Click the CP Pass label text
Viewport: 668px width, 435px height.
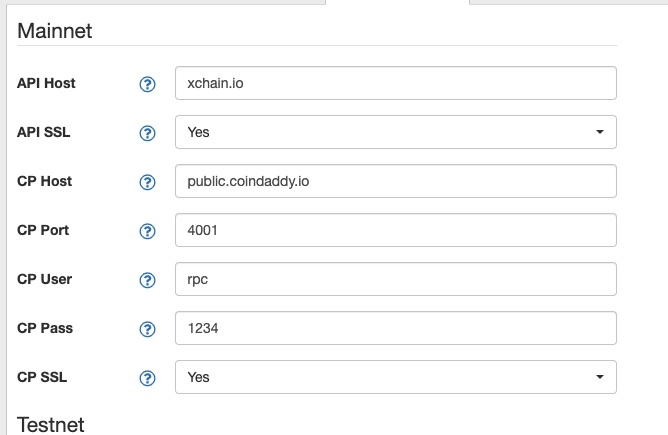[45, 328]
